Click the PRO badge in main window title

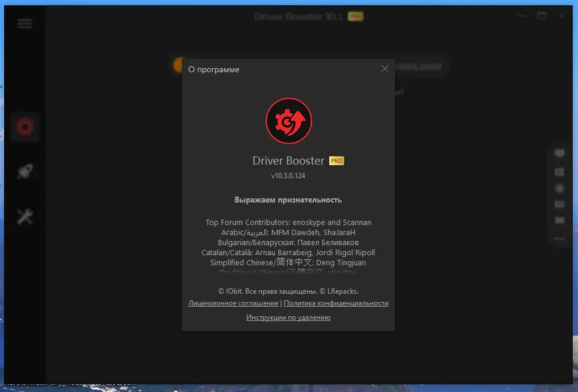point(356,16)
